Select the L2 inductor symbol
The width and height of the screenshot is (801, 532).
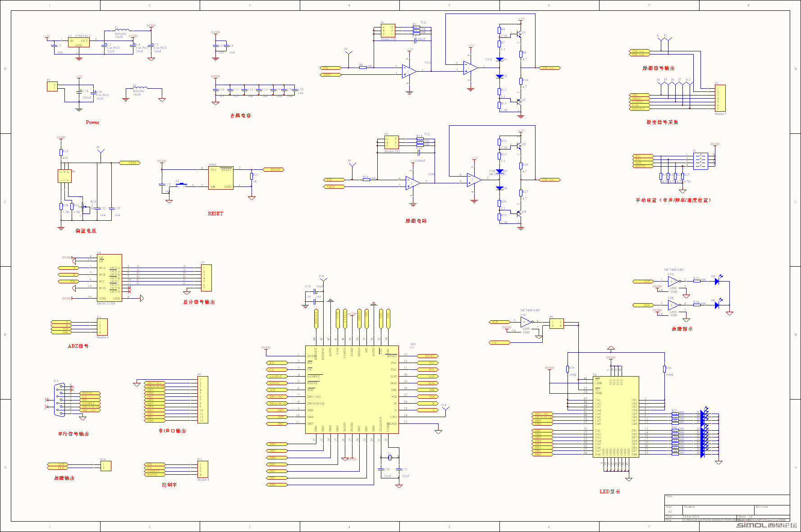[139, 87]
